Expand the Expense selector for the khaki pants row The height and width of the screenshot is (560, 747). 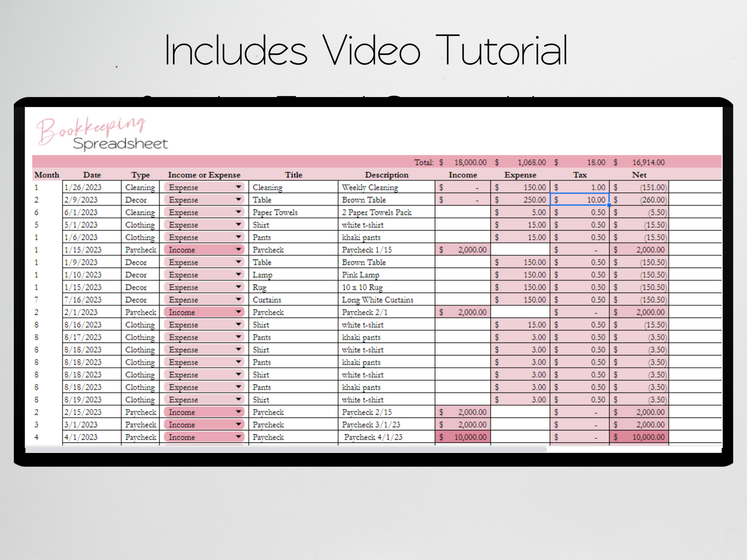[203, 237]
